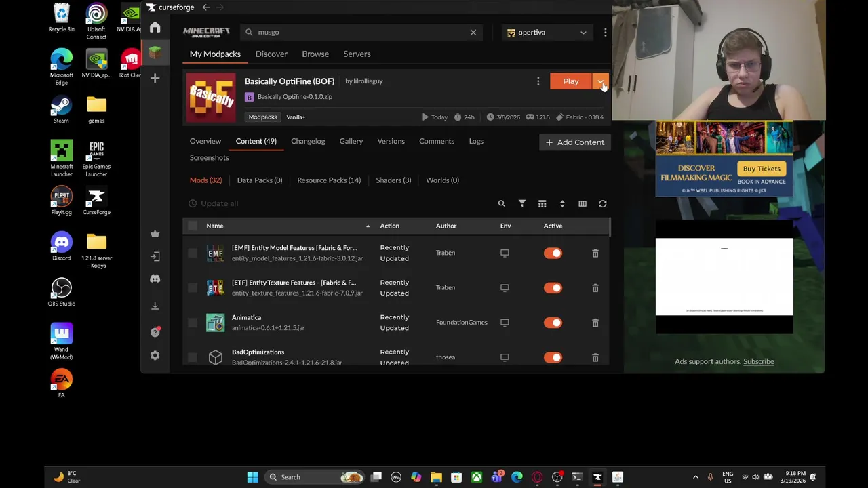The width and height of the screenshot is (868, 488).
Task: Open the Discover tab
Action: pyautogui.click(x=271, y=54)
